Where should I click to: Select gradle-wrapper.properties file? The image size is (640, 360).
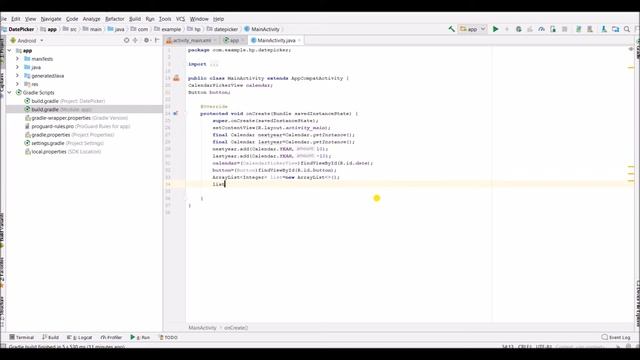coord(76,118)
